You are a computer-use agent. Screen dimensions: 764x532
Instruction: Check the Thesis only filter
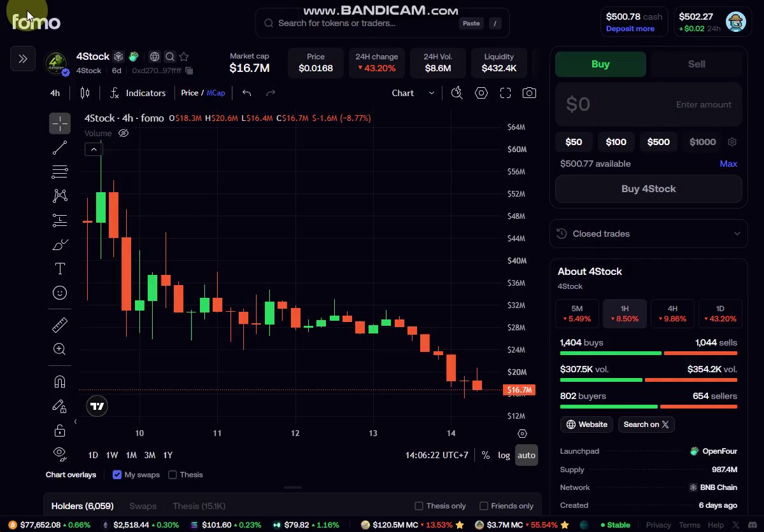[x=419, y=506]
